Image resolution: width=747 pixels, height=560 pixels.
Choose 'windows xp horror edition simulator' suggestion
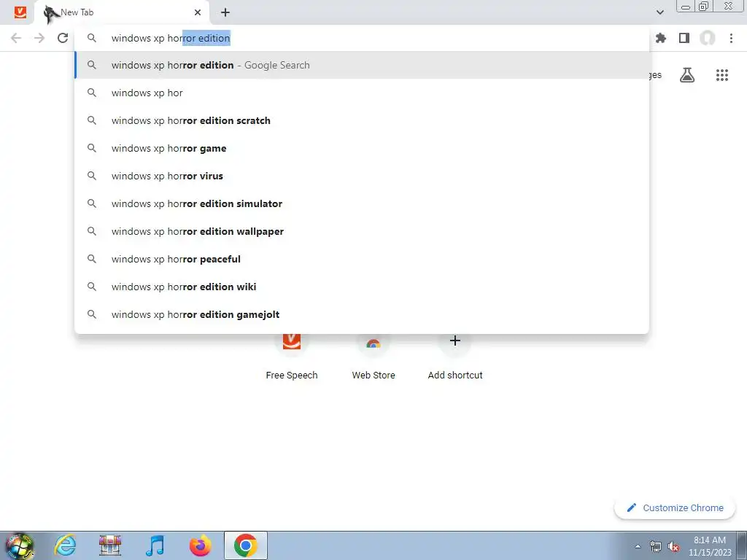pos(362,203)
